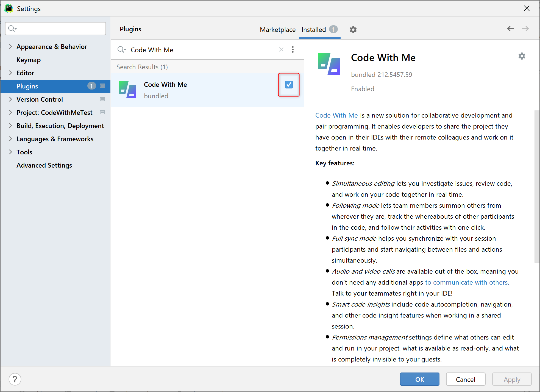Switch to the Marketplace tab

click(278, 30)
